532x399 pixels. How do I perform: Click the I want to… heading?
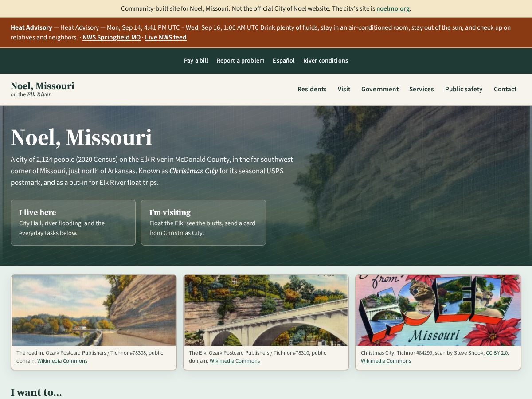pos(36,392)
